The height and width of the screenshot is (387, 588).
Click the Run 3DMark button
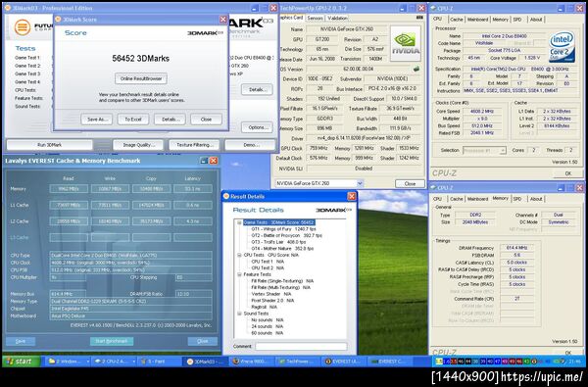(x=50, y=145)
